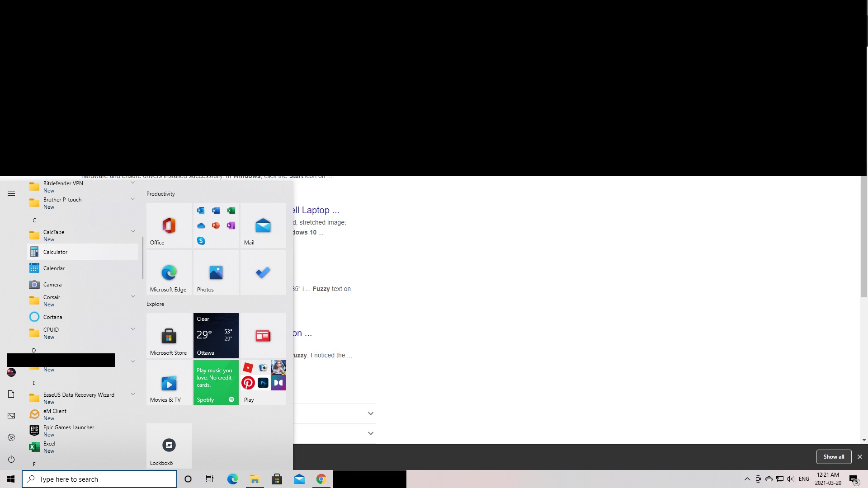Click the Windows Start button

(x=11, y=479)
